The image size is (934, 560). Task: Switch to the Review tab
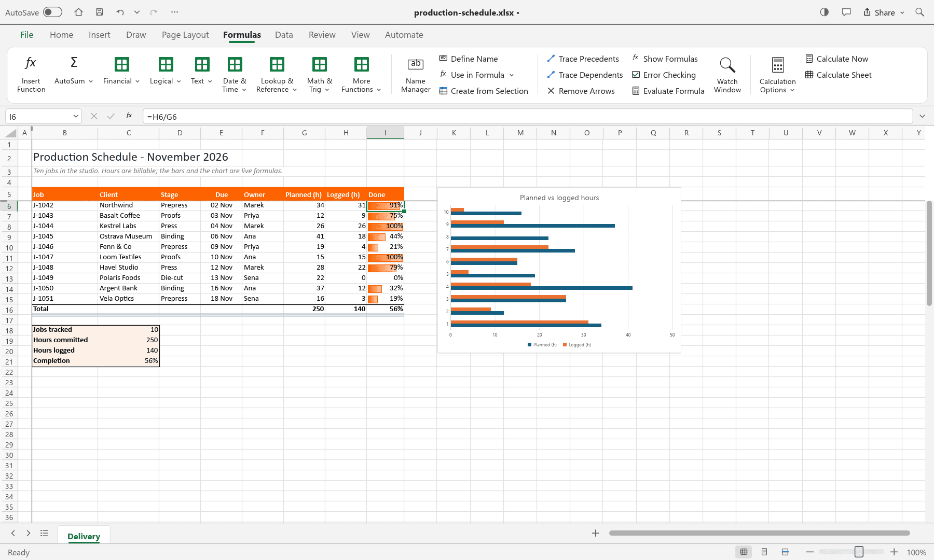(322, 35)
